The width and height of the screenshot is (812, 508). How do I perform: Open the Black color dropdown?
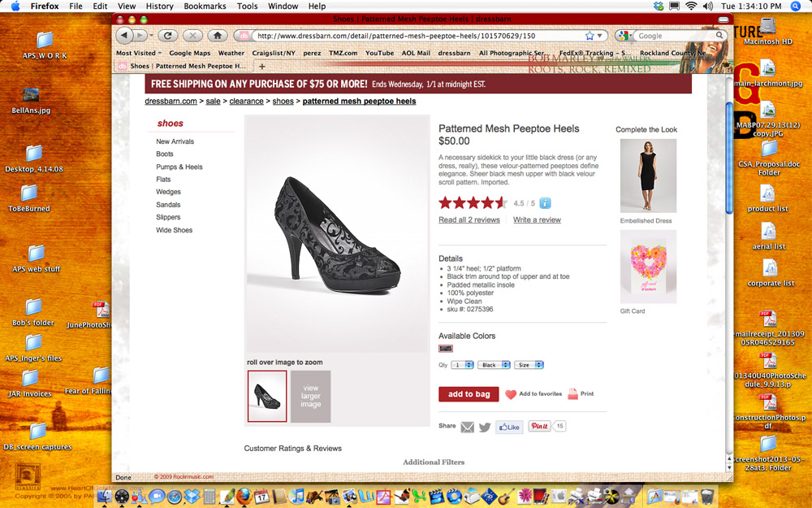(494, 365)
